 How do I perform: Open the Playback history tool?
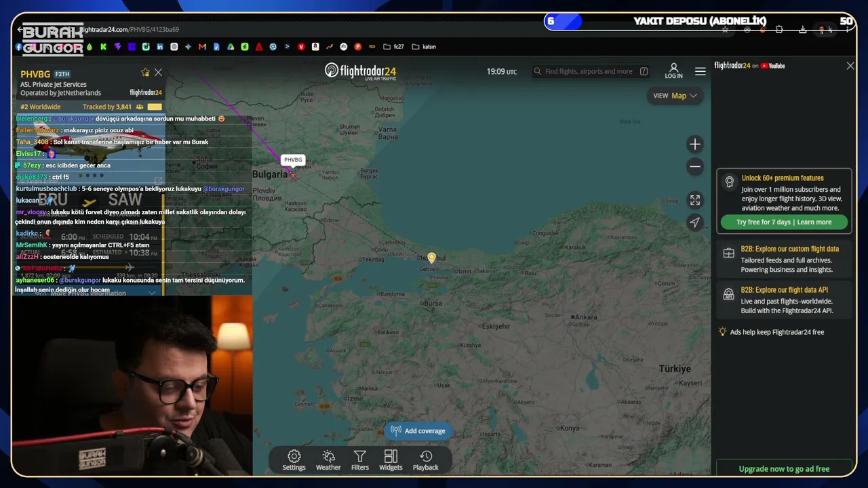coord(426,460)
